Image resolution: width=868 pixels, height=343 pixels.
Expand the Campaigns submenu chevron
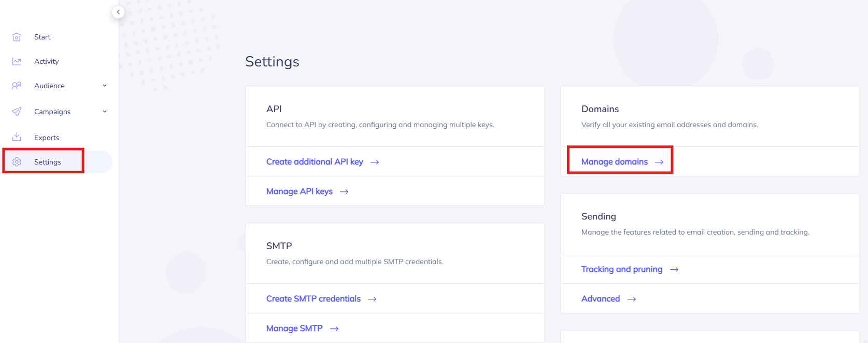point(105,112)
